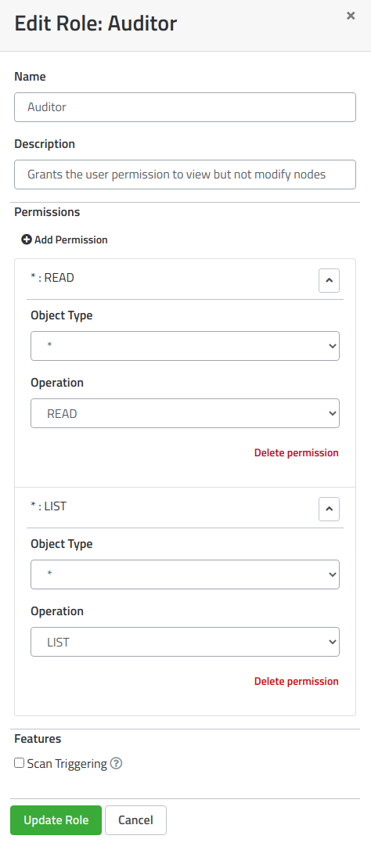Open Object Type dropdown for LIST permission
Viewport: 371px width, 868px height.
click(185, 574)
